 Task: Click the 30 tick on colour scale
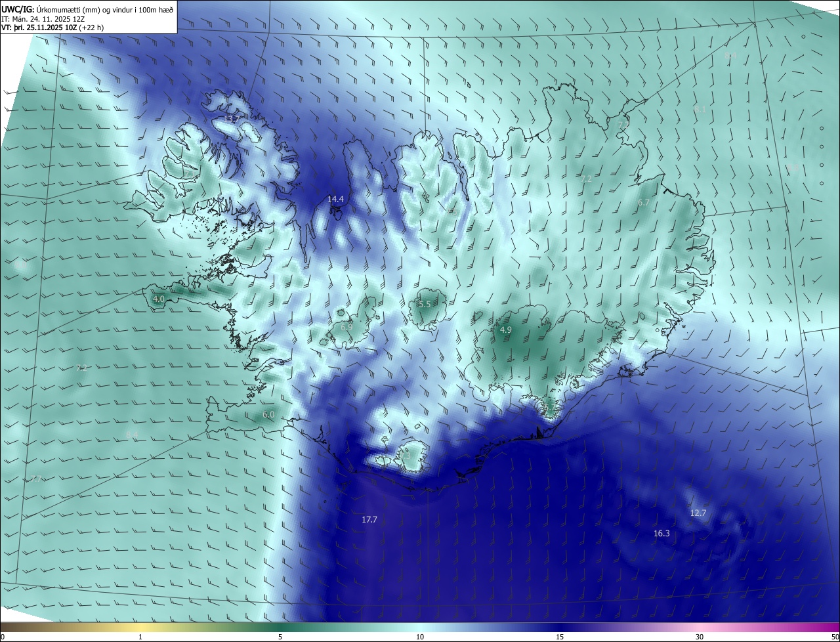tap(700, 637)
